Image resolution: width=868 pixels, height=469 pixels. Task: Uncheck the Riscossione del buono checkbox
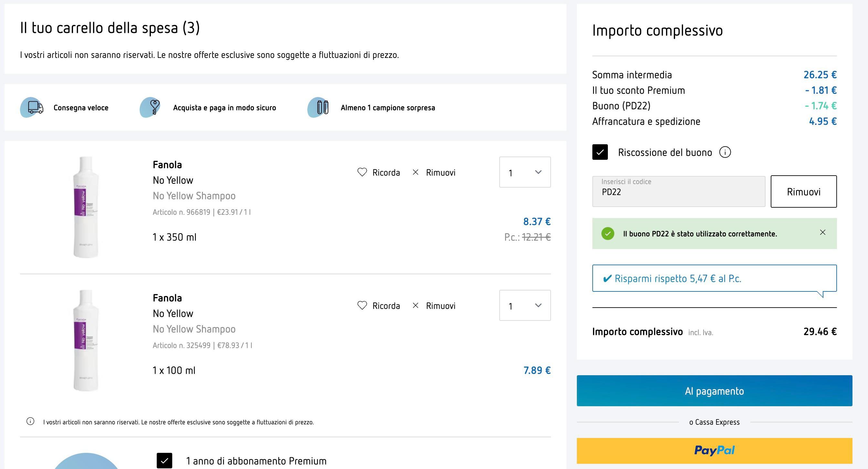click(x=600, y=152)
